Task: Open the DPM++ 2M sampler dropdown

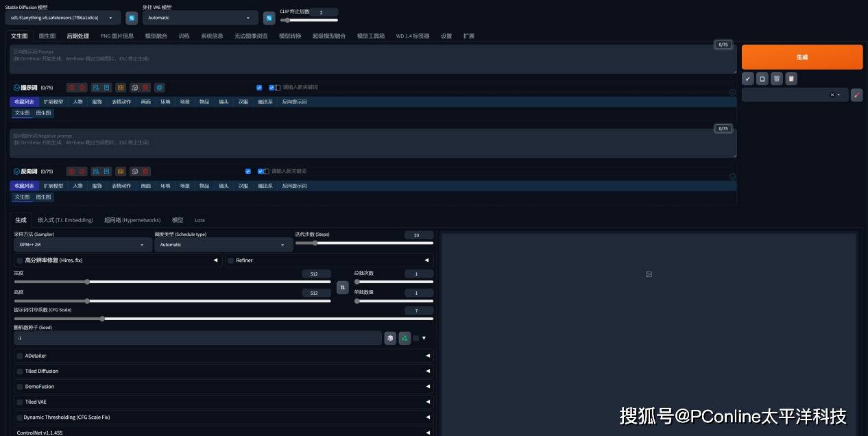Action: [x=82, y=245]
